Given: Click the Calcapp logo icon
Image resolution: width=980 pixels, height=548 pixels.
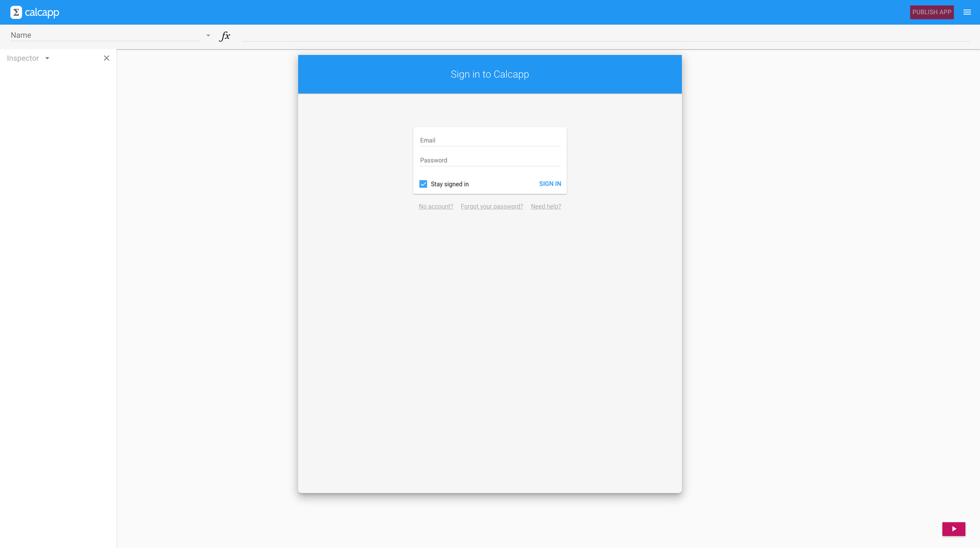Looking at the screenshot, I should tap(16, 12).
